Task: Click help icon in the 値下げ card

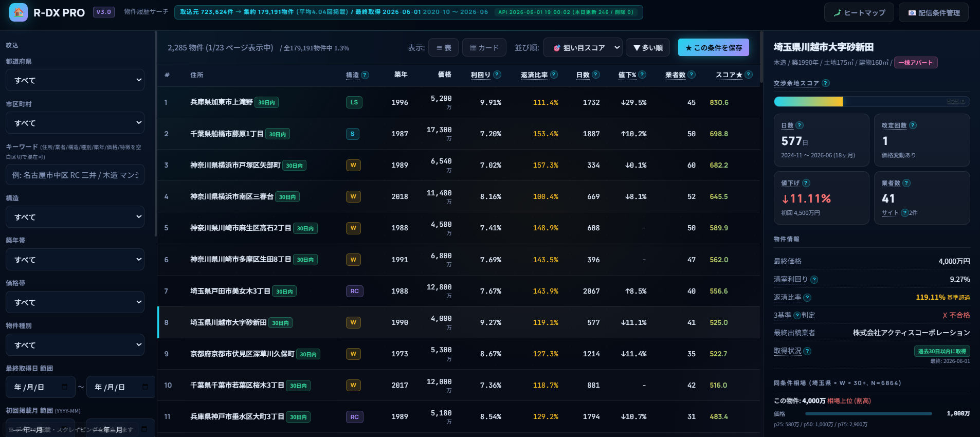Action: (806, 183)
